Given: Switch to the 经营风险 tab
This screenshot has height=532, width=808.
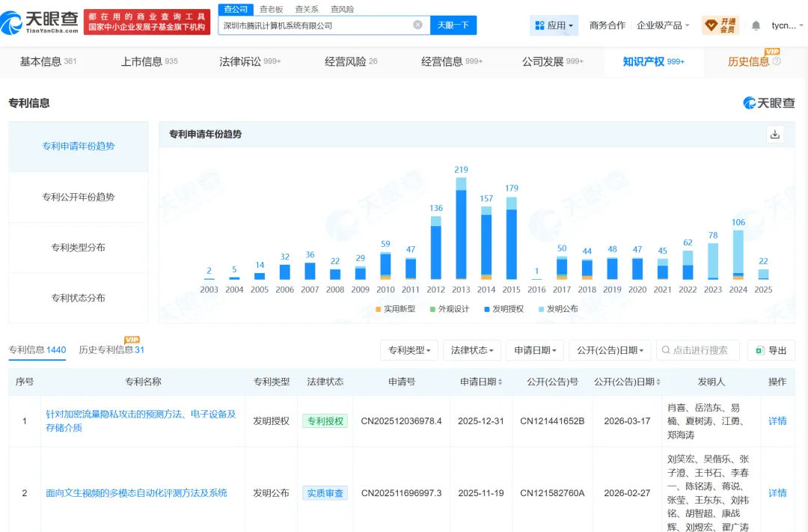Looking at the screenshot, I should point(351,62).
